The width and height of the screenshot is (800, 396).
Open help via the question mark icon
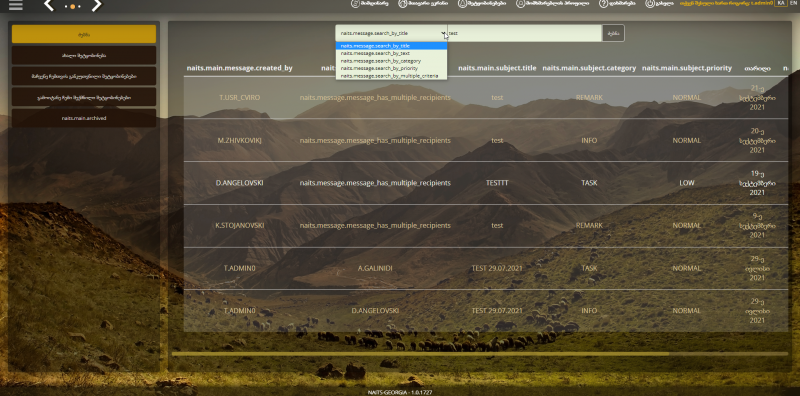coord(604,4)
